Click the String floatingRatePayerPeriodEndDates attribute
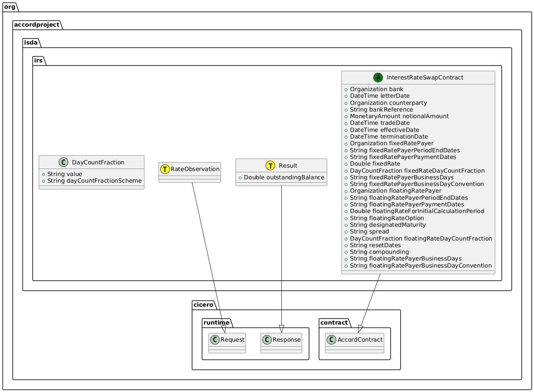 click(x=409, y=198)
